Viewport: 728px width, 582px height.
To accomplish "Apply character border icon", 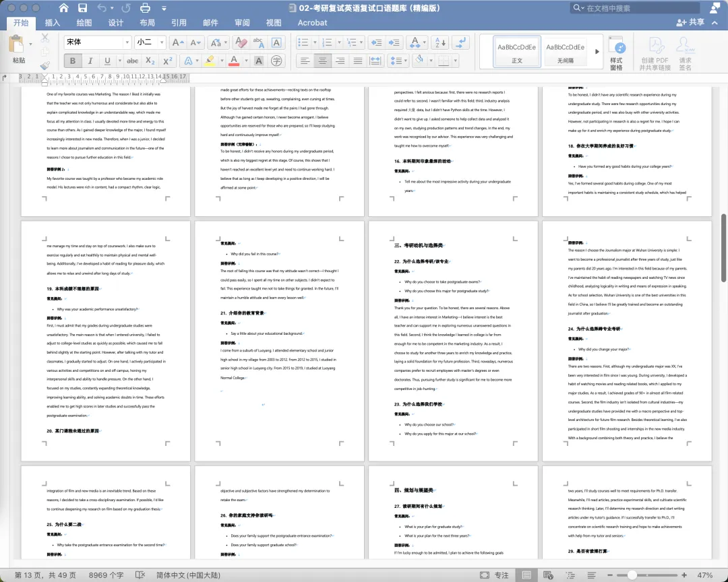I will click(x=276, y=42).
